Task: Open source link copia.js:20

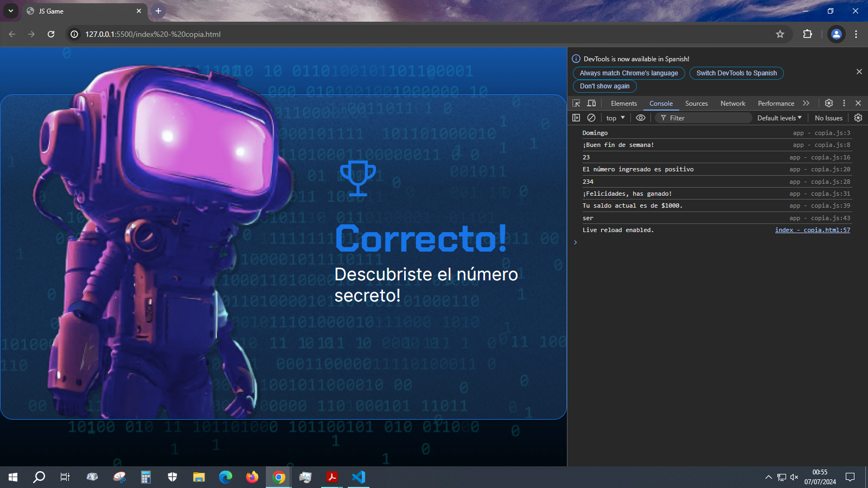Action: (x=820, y=169)
